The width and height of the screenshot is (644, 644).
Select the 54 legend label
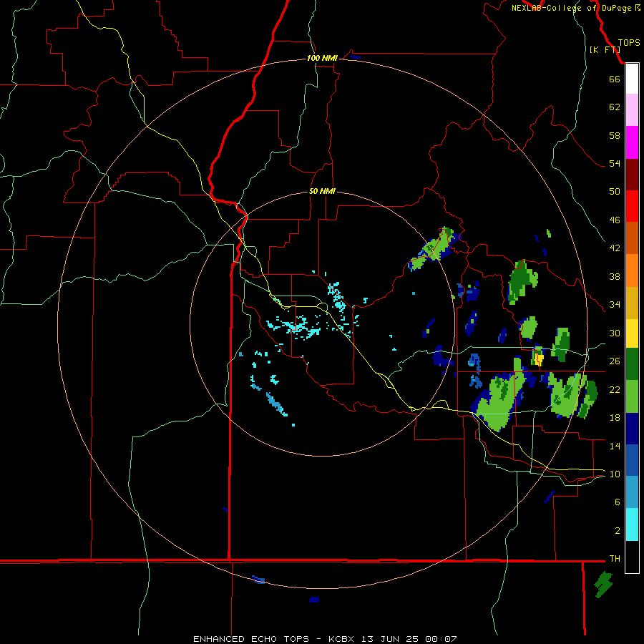(615, 163)
